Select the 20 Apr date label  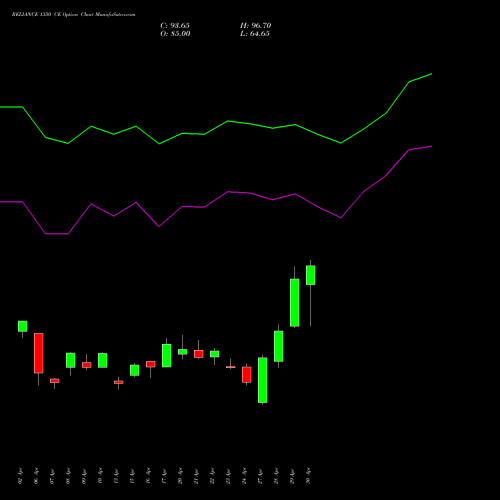[180, 476]
